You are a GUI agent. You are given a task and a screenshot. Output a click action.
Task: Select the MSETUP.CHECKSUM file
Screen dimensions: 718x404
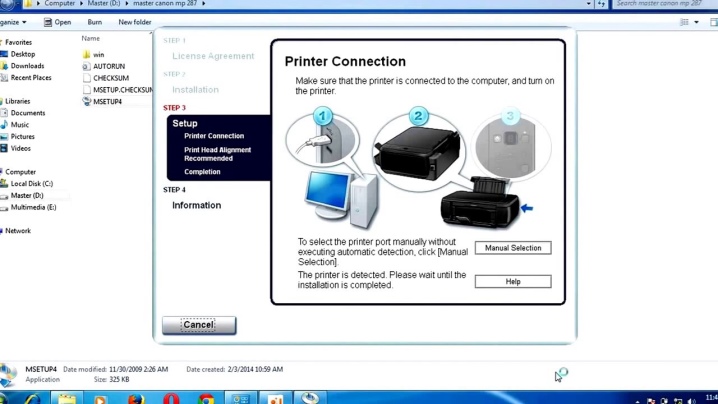pos(118,90)
